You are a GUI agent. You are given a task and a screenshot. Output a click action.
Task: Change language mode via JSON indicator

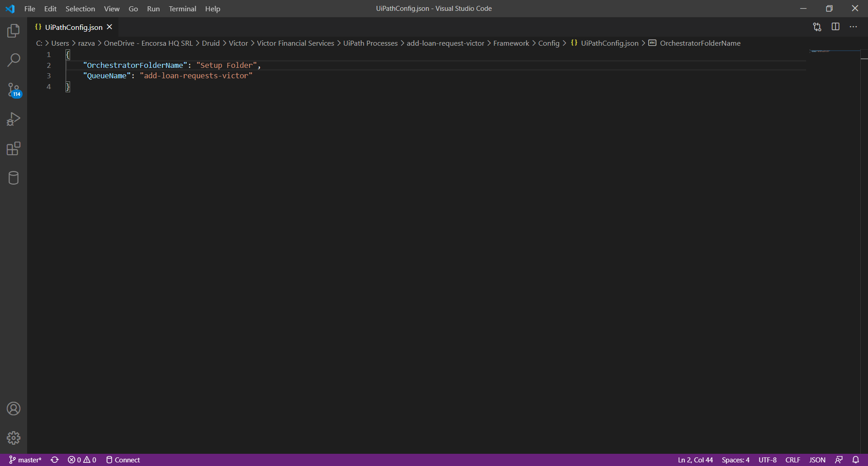817,460
